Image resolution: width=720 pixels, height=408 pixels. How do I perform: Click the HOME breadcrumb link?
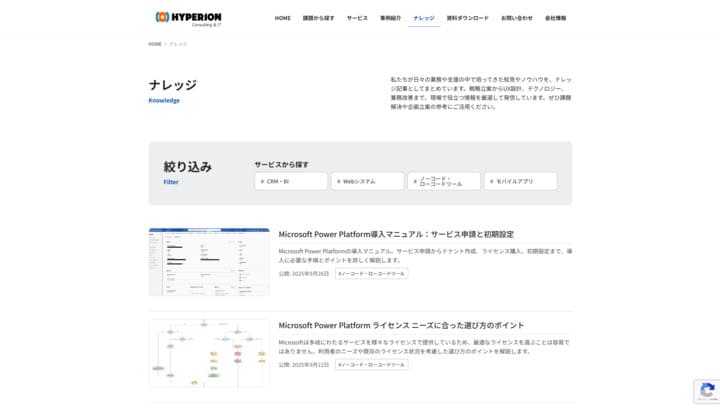[155, 44]
